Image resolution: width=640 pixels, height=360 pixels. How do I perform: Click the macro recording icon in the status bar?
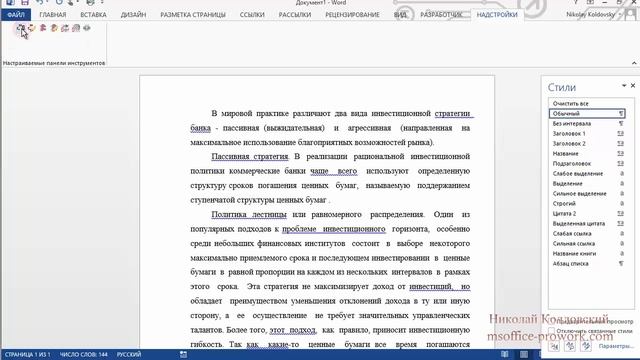183,354
